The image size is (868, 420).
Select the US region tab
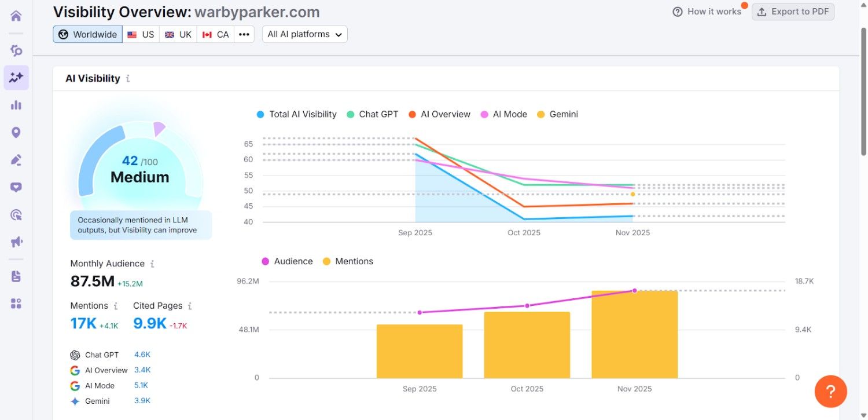click(141, 34)
